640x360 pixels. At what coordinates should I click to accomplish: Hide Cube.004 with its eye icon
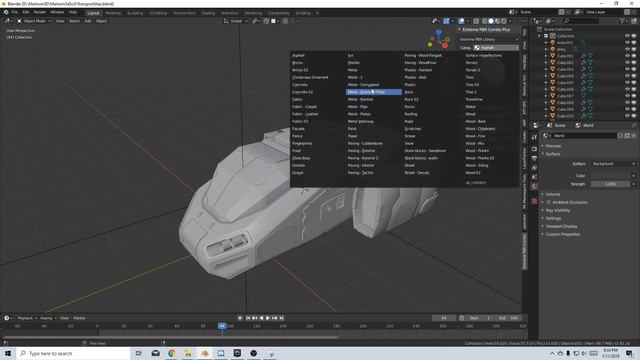[x=627, y=76]
